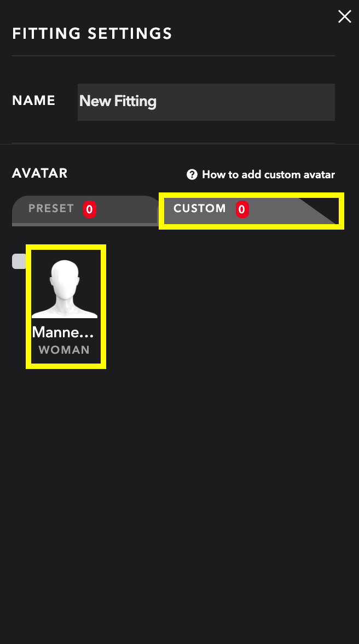Click the mannequin head avatar icon
This screenshot has height=644, width=359.
(65, 285)
